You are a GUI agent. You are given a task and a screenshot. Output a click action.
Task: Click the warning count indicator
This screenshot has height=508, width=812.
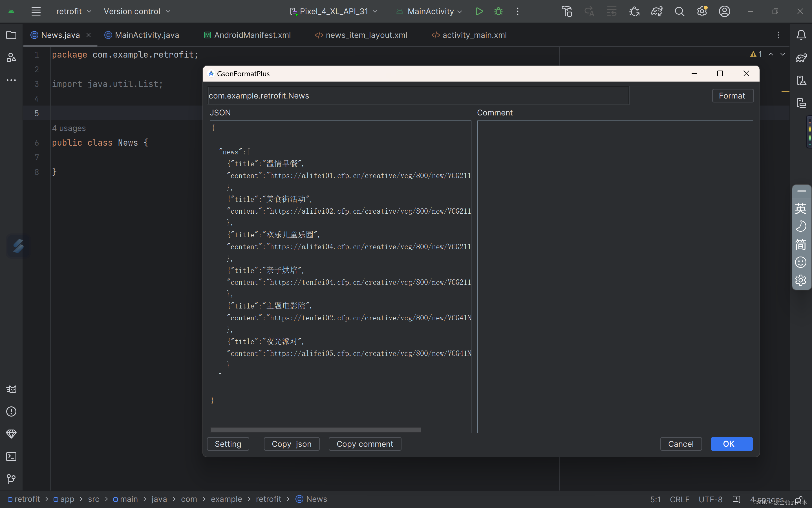coord(756,54)
